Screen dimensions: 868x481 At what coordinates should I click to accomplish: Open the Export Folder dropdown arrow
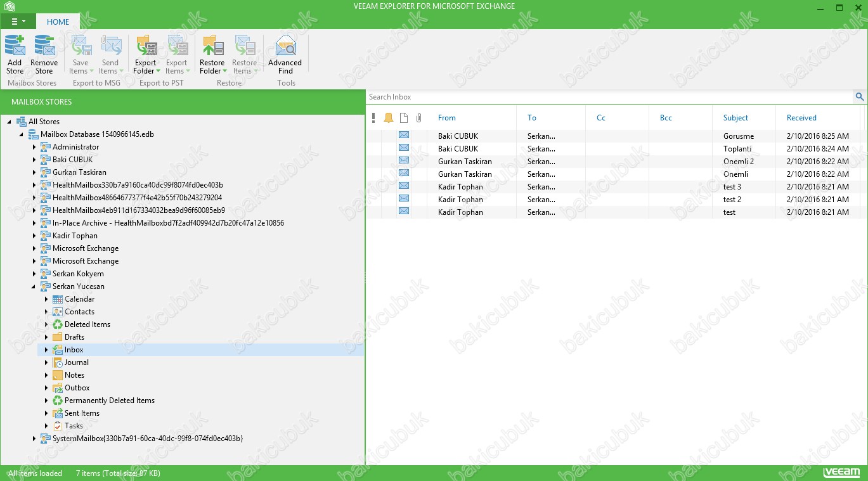coord(158,71)
